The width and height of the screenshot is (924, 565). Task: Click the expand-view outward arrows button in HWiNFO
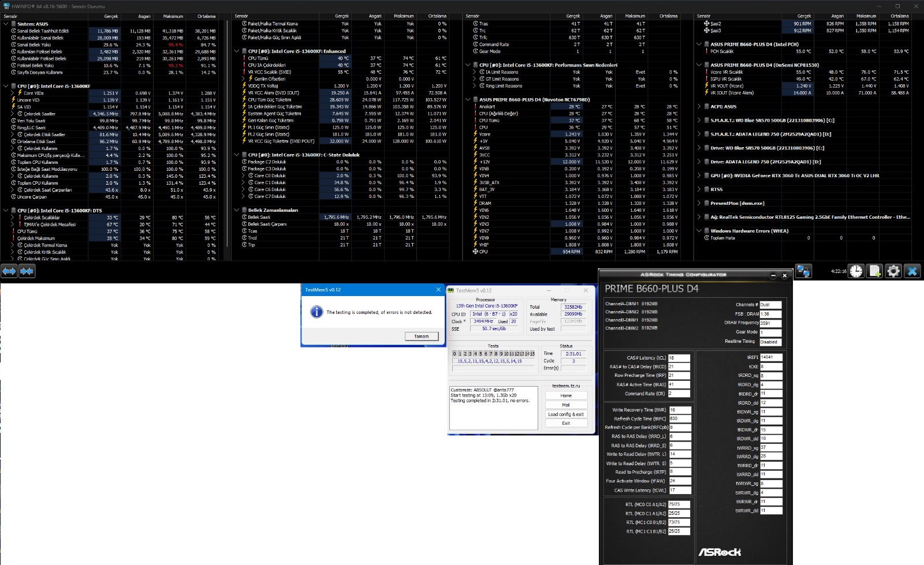pyautogui.click(x=9, y=271)
